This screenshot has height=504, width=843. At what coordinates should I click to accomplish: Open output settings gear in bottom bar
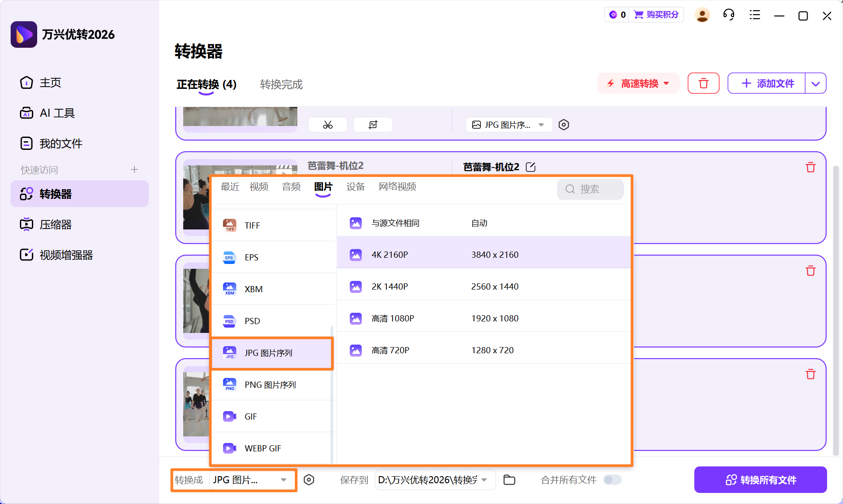(309, 480)
